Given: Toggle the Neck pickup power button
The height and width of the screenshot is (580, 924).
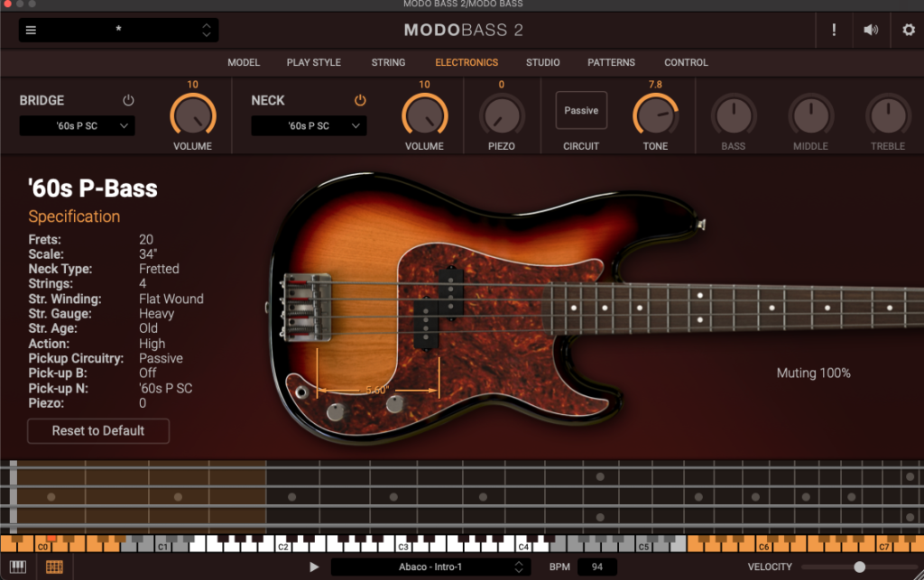Looking at the screenshot, I should (360, 100).
